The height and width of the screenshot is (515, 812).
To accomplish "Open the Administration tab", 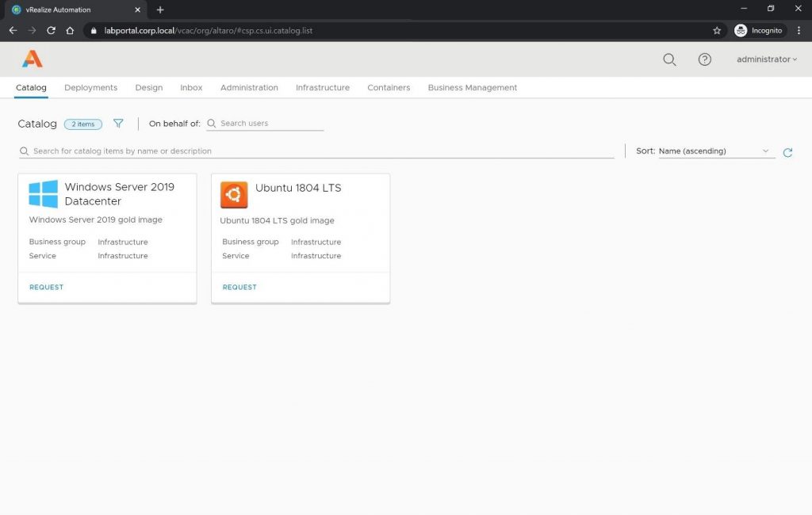I will 249,87.
